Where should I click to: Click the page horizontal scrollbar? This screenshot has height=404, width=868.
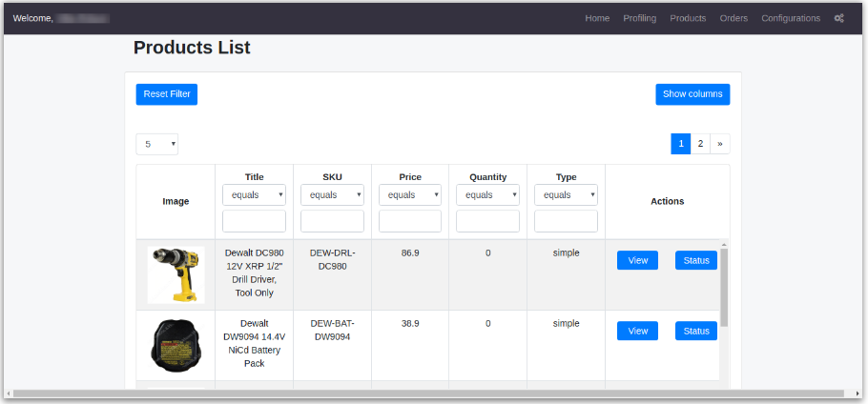[429, 394]
